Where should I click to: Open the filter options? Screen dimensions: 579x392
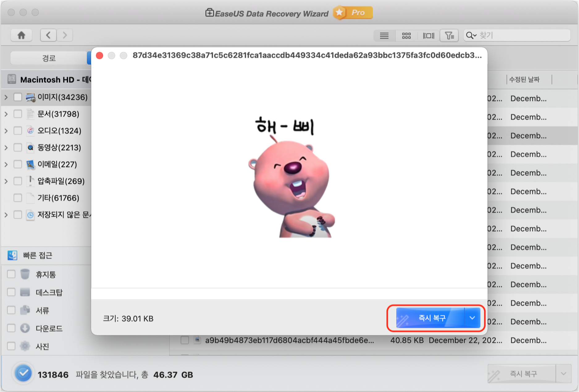(449, 36)
